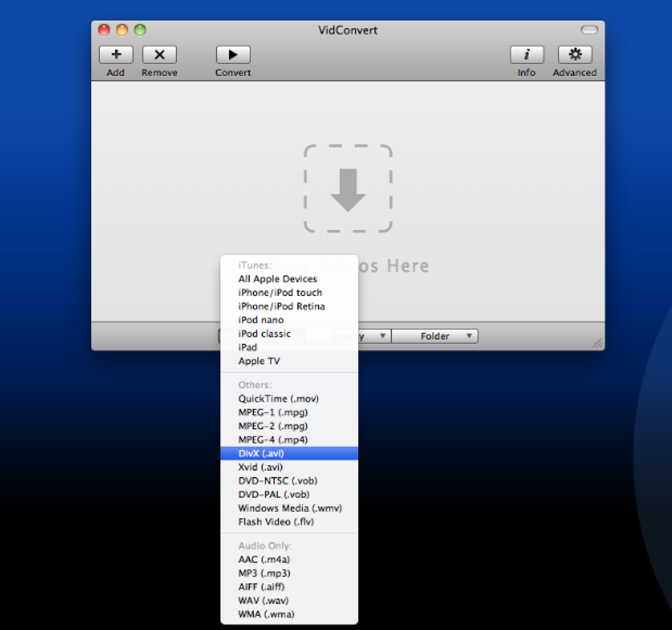Choose AIFF (.aiff) audio format
The image size is (672, 630).
(x=289, y=587)
